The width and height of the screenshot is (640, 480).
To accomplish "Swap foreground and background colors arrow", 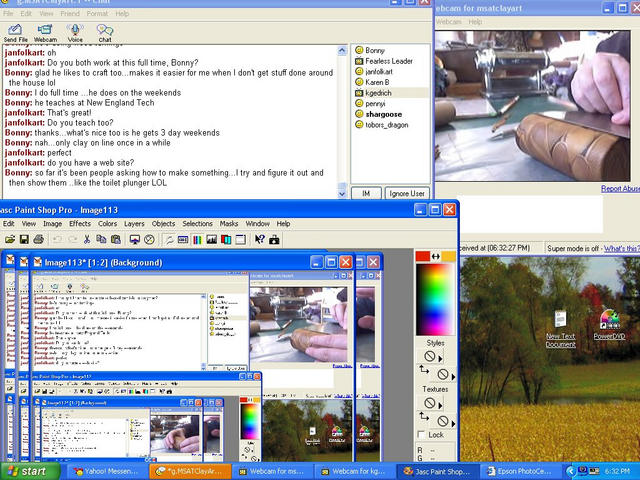I will [x=436, y=256].
